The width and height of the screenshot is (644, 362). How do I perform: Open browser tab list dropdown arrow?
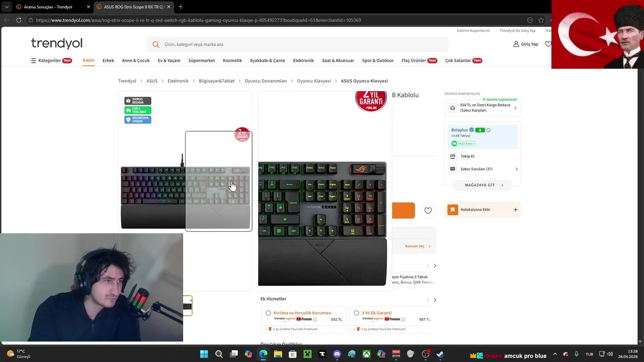[7, 7]
